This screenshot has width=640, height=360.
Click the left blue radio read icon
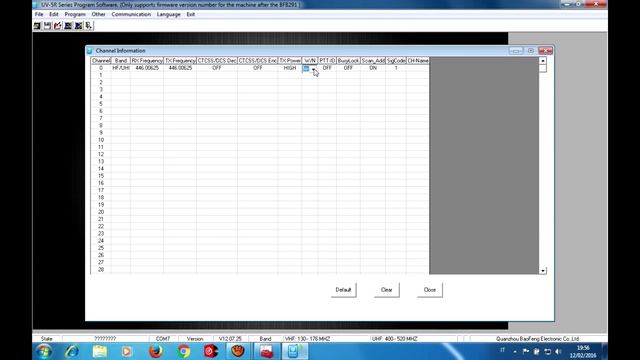click(68, 26)
